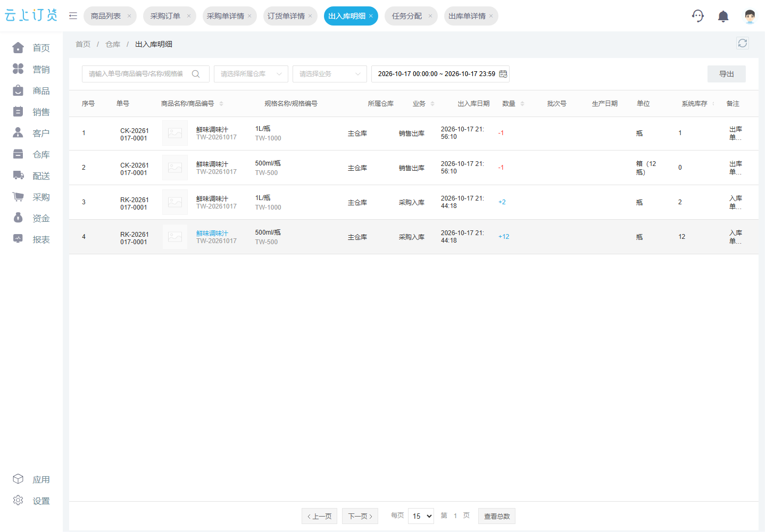Close the 出入库明细 tab
766x532 pixels.
coord(371,16)
